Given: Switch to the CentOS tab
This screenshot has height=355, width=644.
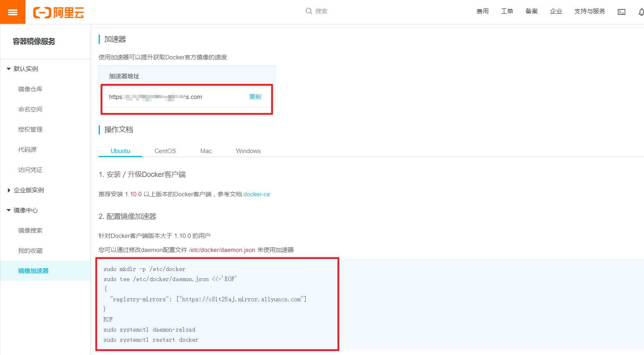Looking at the screenshot, I should (165, 151).
